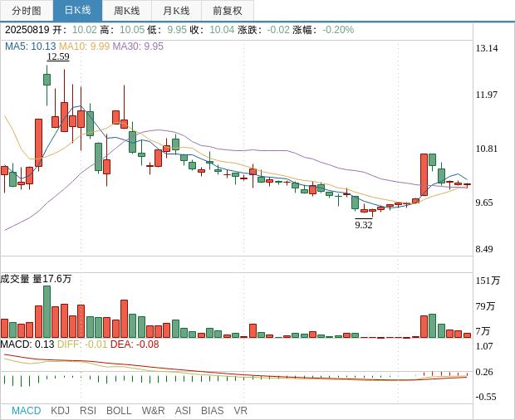The width and height of the screenshot is (515, 420).
Task: Show the VR indicator
Action: pos(240,411)
